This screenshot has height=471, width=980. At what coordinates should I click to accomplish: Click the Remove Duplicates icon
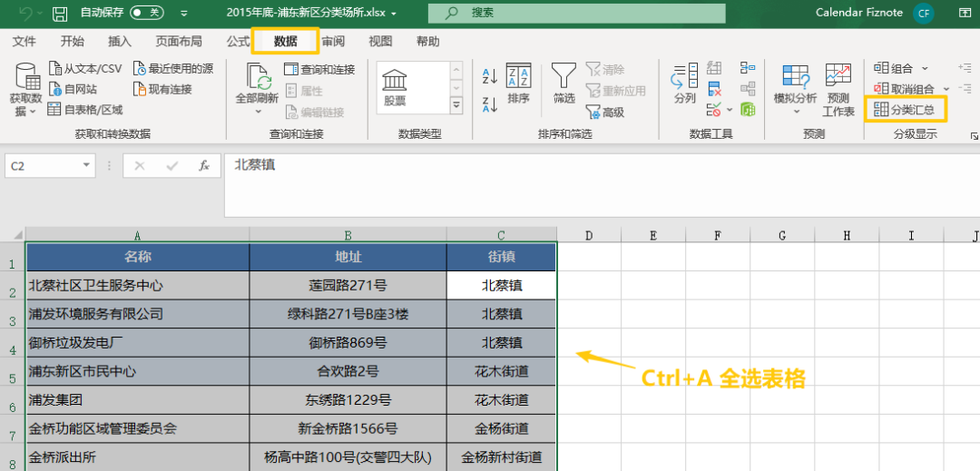click(x=714, y=89)
